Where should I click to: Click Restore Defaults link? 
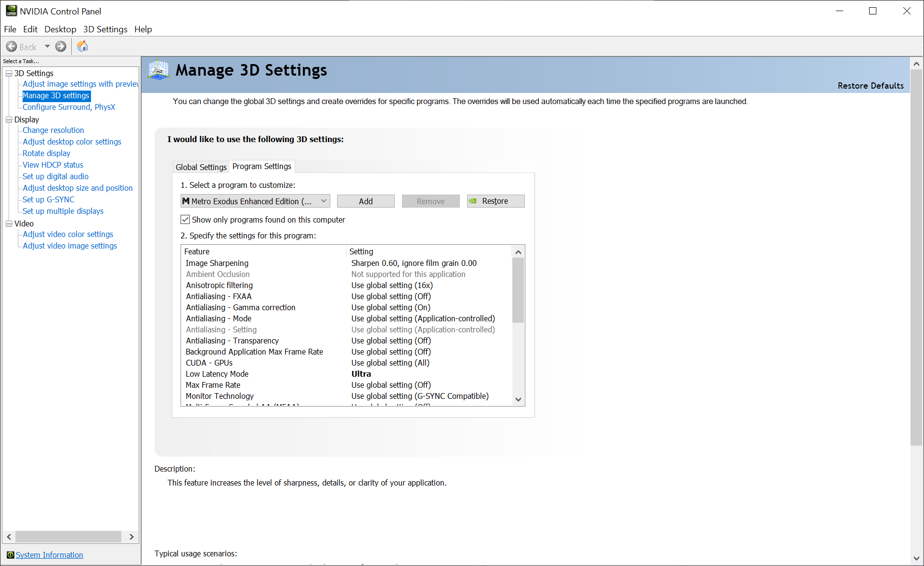(x=870, y=86)
